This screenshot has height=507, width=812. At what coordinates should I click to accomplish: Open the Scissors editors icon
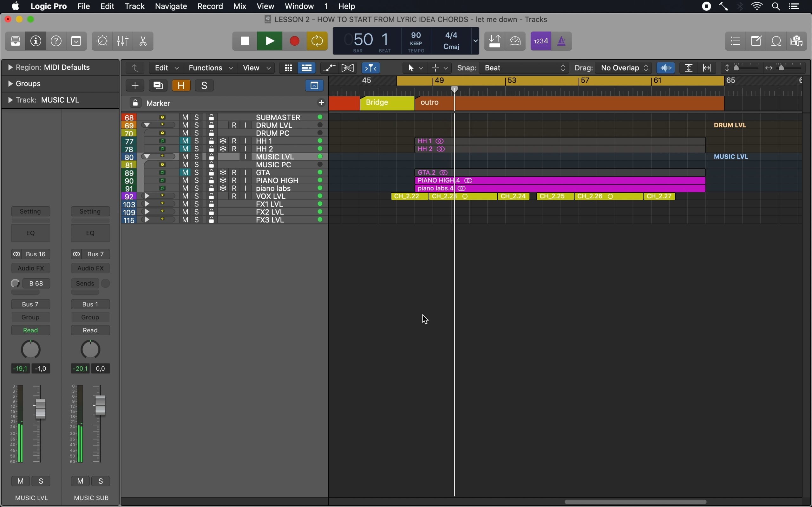pyautogui.click(x=143, y=41)
